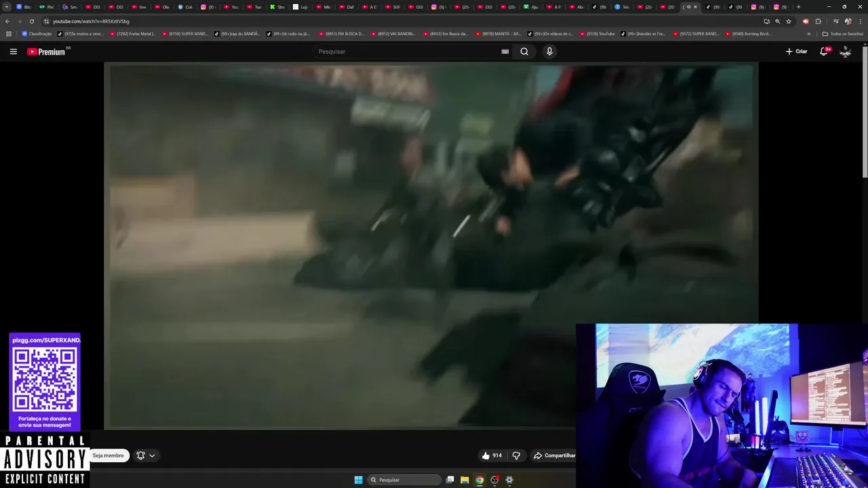Open the bookmarks bar apps grid icon
The image size is (868, 488).
tap(9, 34)
